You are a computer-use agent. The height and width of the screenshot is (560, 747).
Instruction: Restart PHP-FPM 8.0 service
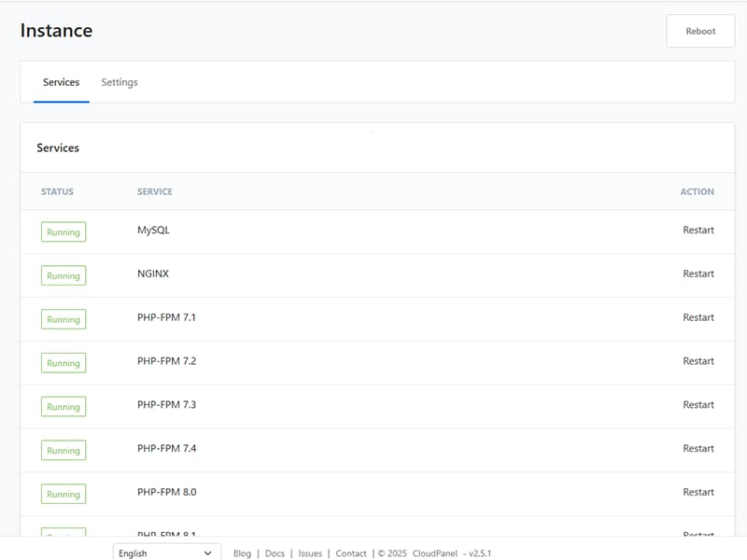click(698, 493)
